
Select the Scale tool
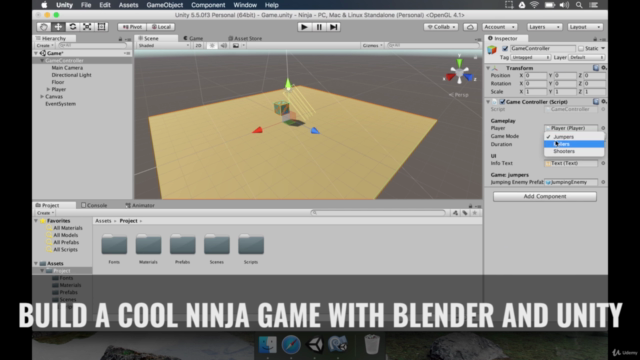(x=87, y=27)
